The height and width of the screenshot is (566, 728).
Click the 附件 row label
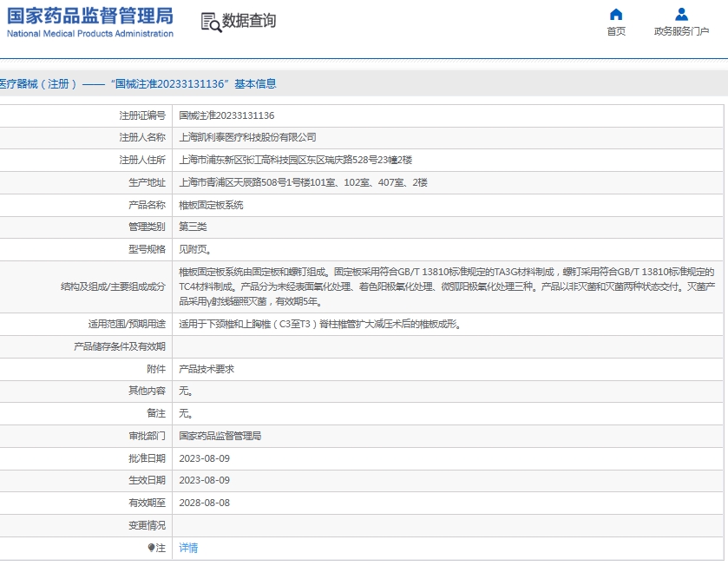156,369
